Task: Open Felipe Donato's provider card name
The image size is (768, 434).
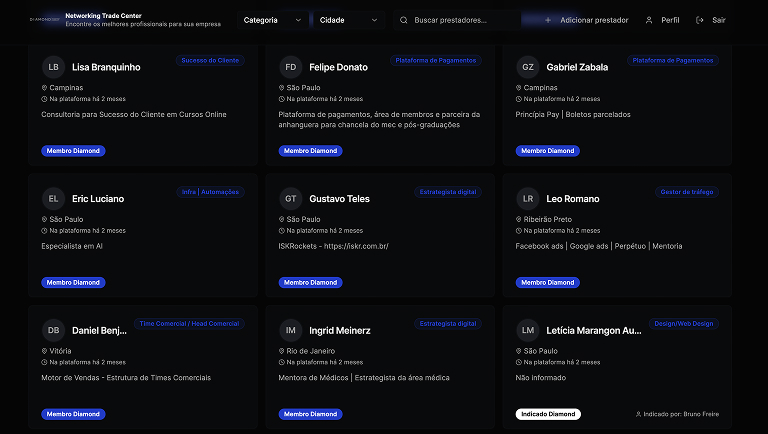Action: pos(338,67)
